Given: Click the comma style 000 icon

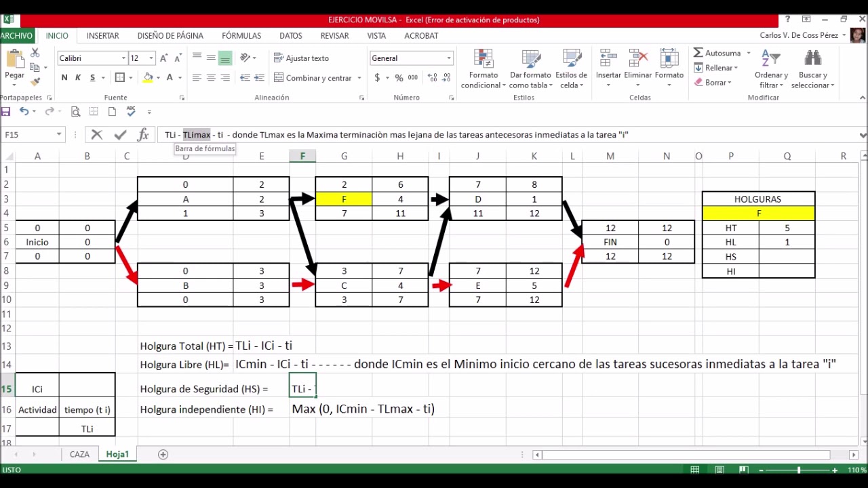Looking at the screenshot, I should pos(412,78).
